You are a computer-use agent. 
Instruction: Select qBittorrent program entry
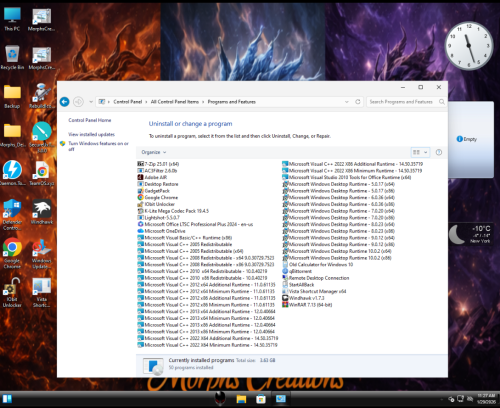(297, 271)
